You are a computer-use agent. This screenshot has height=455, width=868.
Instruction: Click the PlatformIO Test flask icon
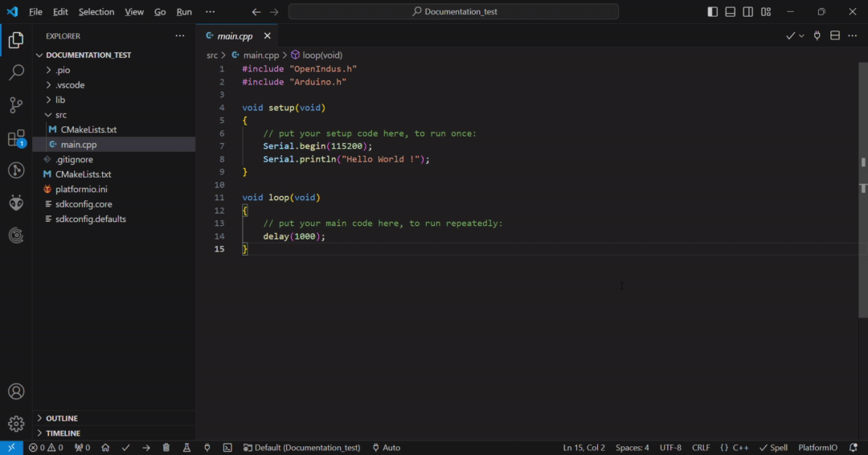pyautogui.click(x=186, y=448)
